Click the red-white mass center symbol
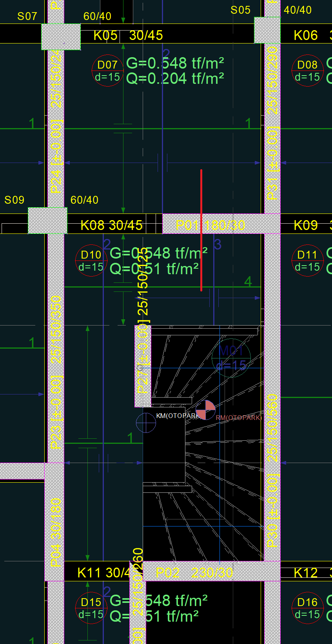Screen dimensions: 332x644 coord(205,410)
